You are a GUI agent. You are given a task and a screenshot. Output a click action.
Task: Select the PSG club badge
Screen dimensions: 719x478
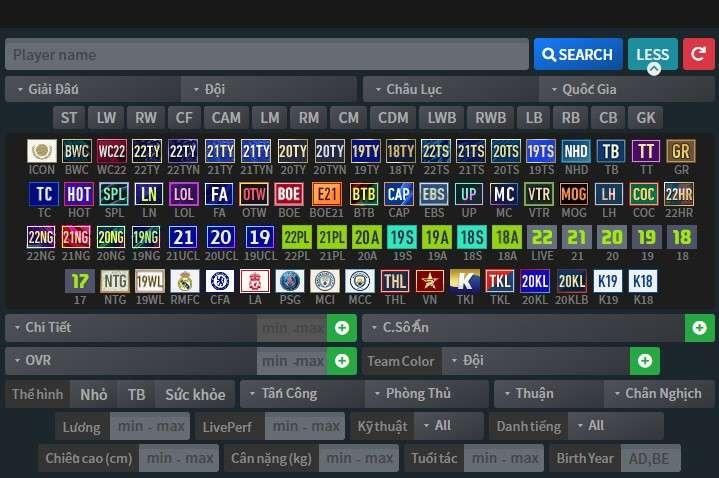290,281
